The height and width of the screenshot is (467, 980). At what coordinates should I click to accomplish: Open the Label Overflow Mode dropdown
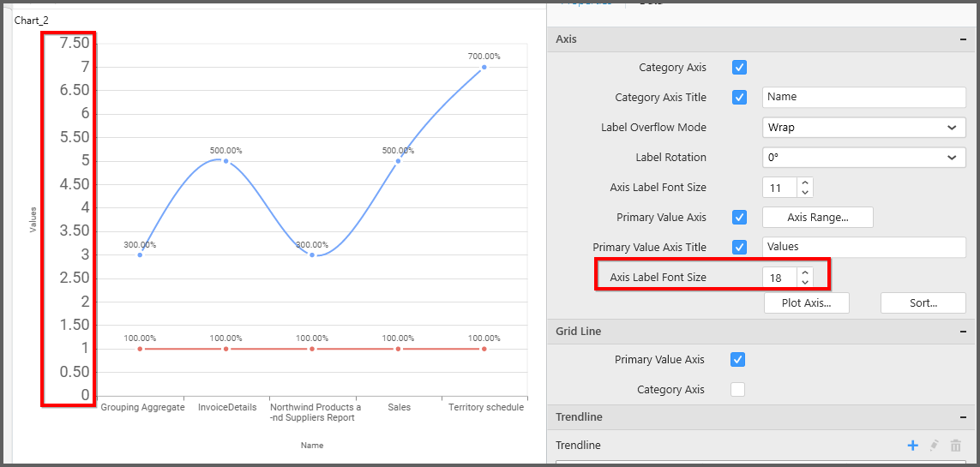coord(863,128)
